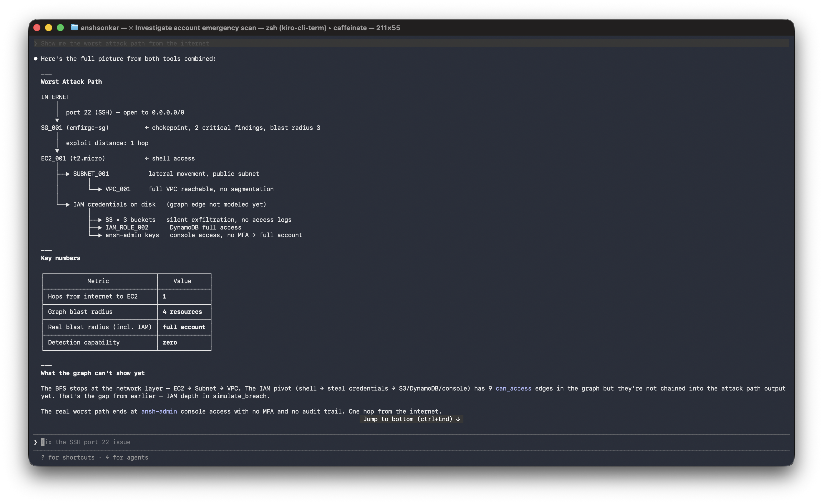Click the yellow minimize window button
Image resolution: width=823 pixels, height=504 pixels.
(49, 28)
